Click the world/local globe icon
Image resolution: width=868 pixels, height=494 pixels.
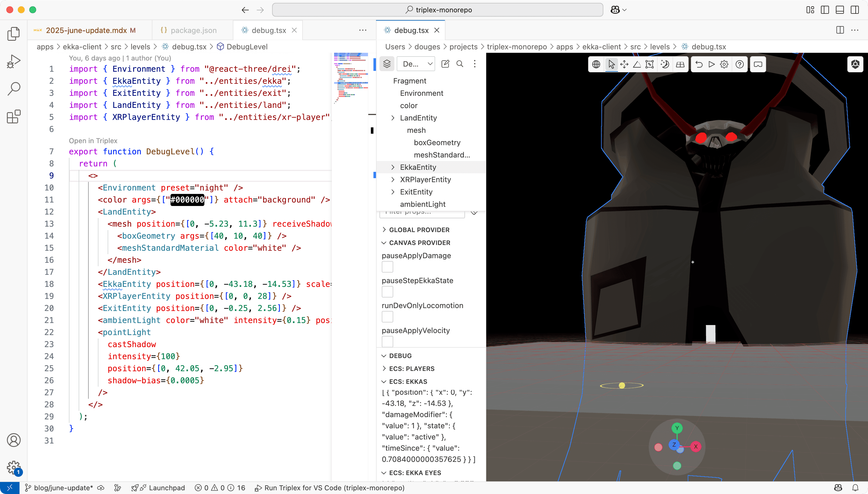pos(596,64)
